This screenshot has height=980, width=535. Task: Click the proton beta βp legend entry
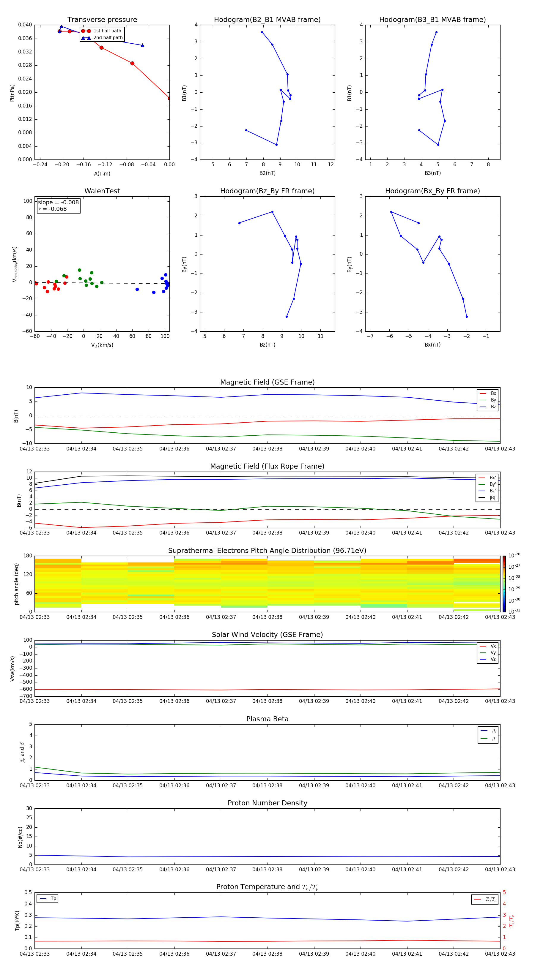coord(488,731)
